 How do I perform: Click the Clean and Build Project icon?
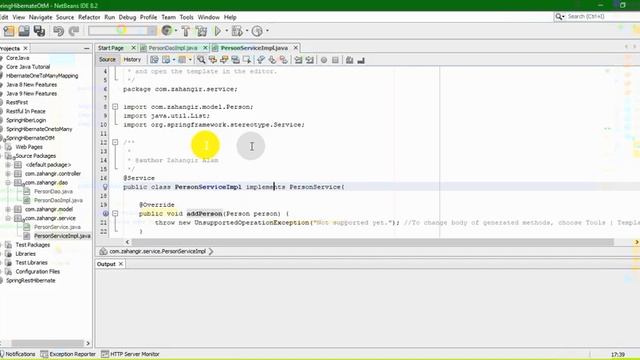click(x=201, y=31)
